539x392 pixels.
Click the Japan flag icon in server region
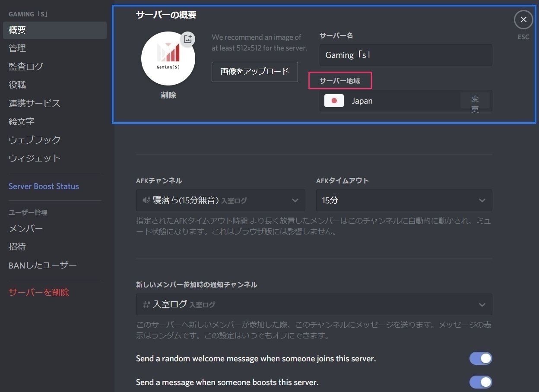point(333,100)
